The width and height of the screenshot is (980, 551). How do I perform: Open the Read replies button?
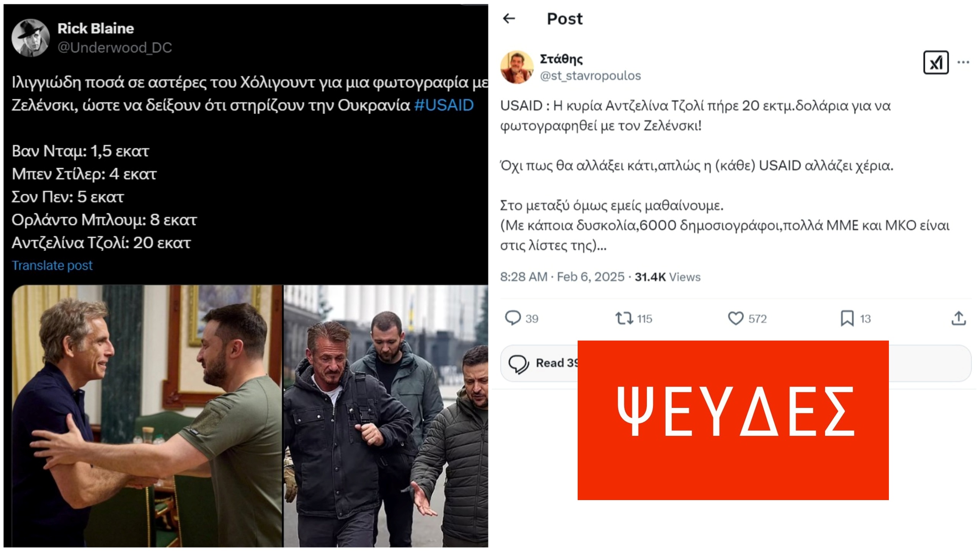coord(544,363)
